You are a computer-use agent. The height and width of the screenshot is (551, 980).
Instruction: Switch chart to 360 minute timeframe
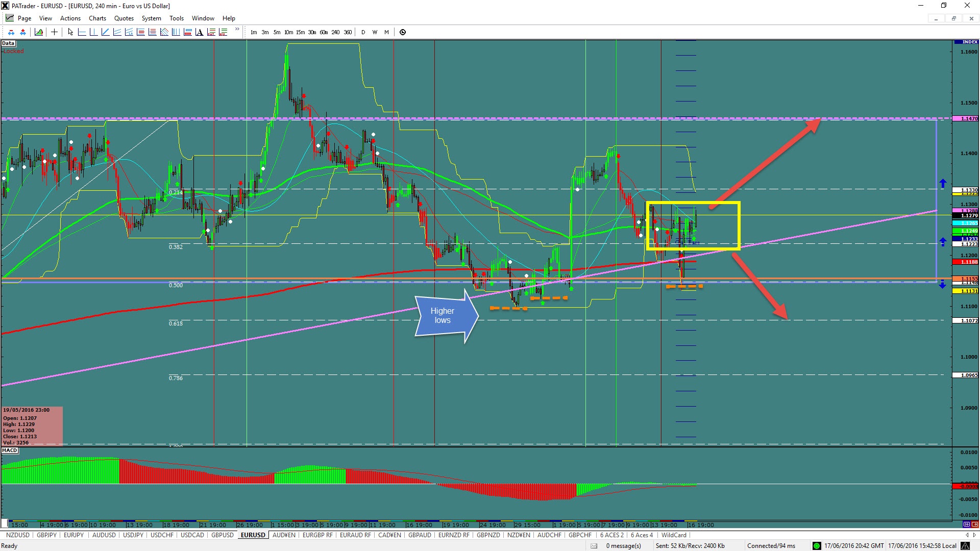pos(348,32)
